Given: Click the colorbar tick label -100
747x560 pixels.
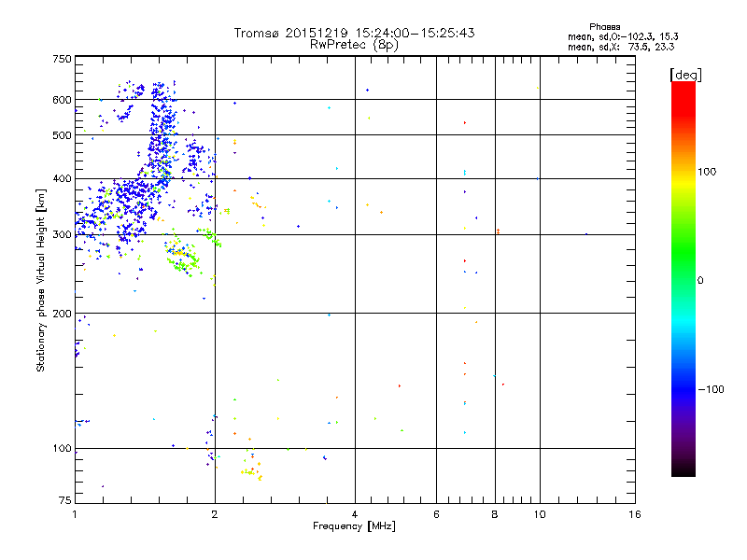Looking at the screenshot, I should [711, 389].
